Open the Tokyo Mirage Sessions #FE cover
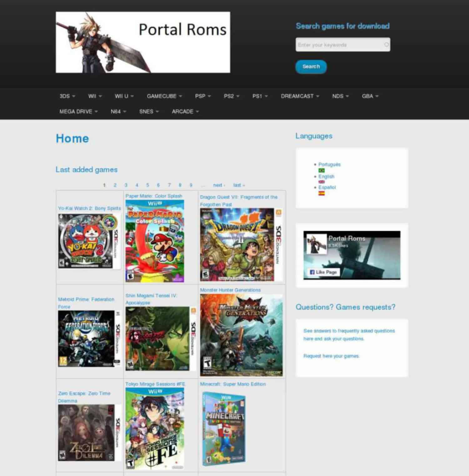The height and width of the screenshot is (476, 469). click(x=155, y=429)
